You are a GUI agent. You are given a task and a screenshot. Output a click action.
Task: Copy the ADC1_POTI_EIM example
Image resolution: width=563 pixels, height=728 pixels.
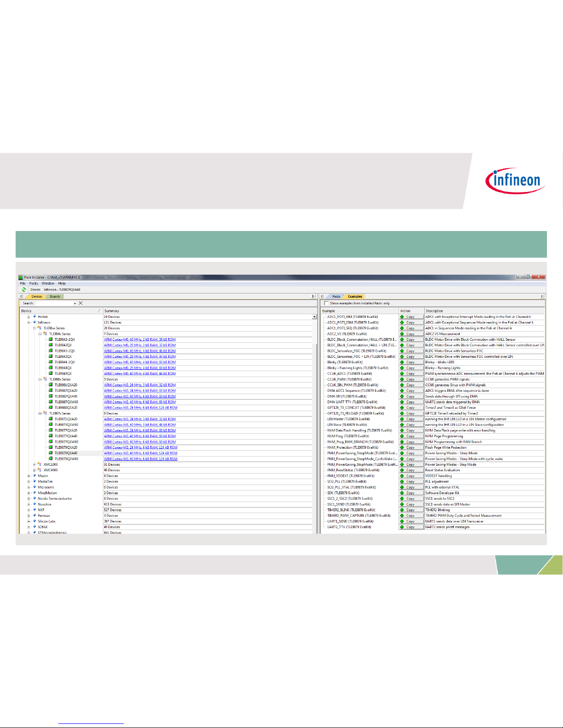click(410, 317)
